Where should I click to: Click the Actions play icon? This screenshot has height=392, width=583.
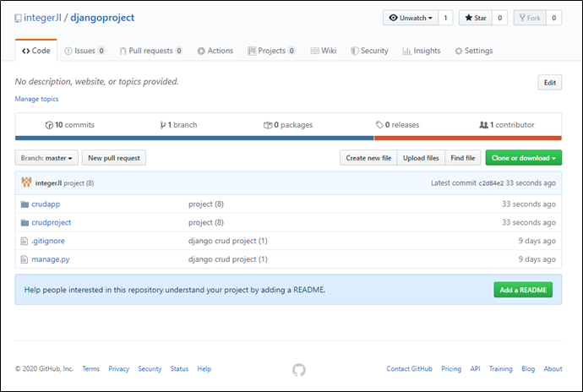coord(201,51)
